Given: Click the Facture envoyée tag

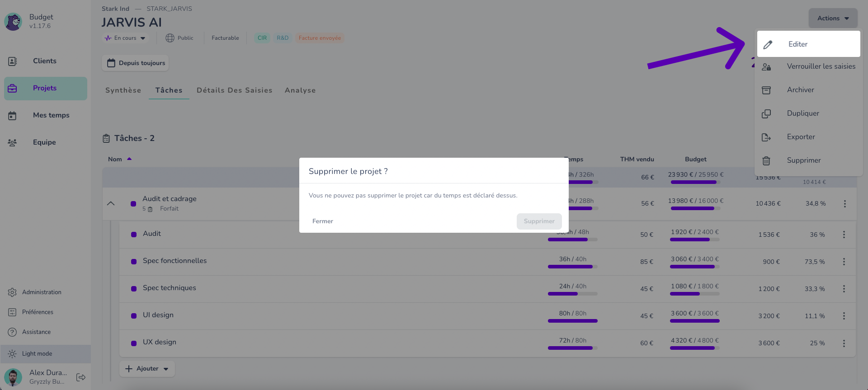Looking at the screenshot, I should point(320,38).
